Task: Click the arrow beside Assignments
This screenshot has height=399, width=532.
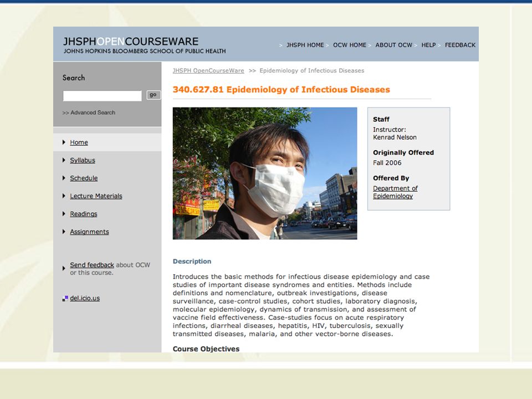Action: click(x=64, y=232)
